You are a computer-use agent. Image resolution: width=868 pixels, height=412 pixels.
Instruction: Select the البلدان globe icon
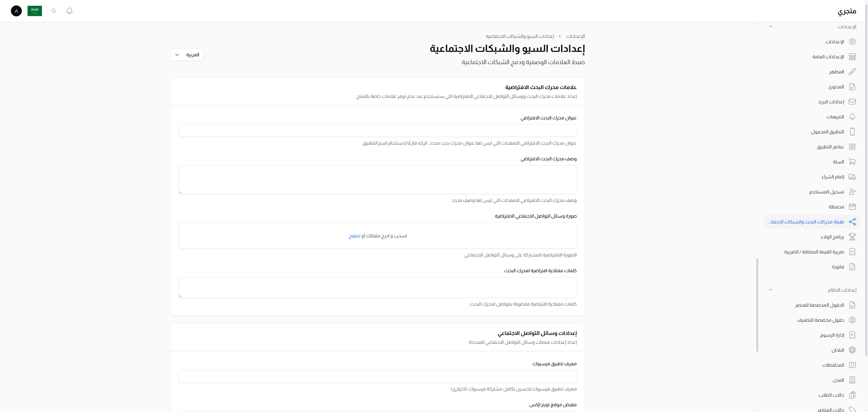853,350
